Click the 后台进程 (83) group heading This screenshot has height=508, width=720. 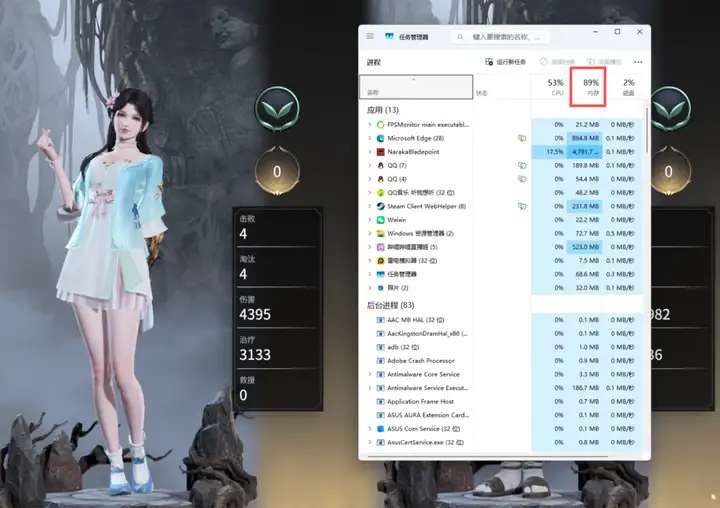(x=390, y=305)
